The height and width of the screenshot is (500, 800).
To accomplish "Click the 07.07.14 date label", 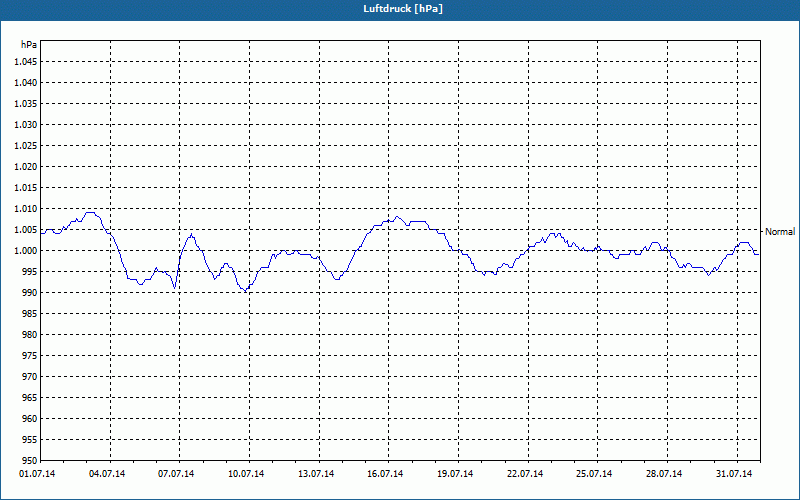I will [x=176, y=474].
